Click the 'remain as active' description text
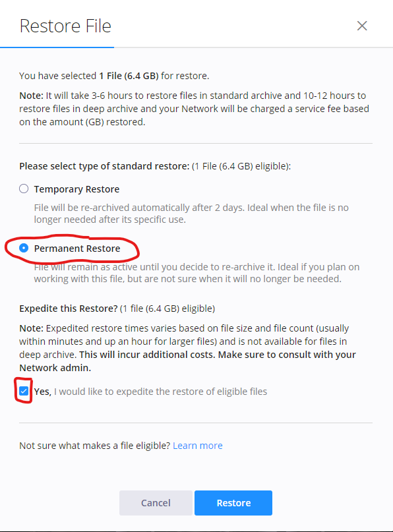Viewport: 393px width, 532px height. pyautogui.click(x=196, y=273)
